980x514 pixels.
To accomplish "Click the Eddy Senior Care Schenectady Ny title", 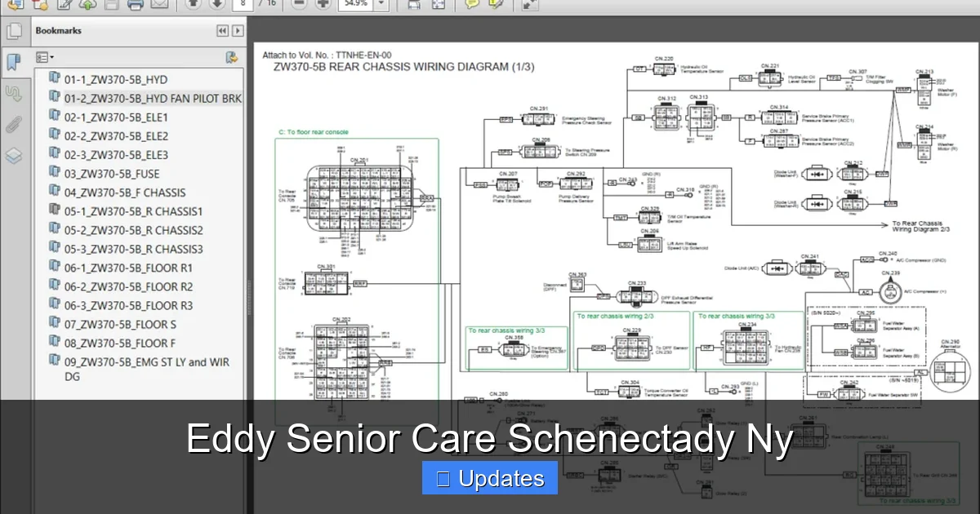I will [490, 440].
